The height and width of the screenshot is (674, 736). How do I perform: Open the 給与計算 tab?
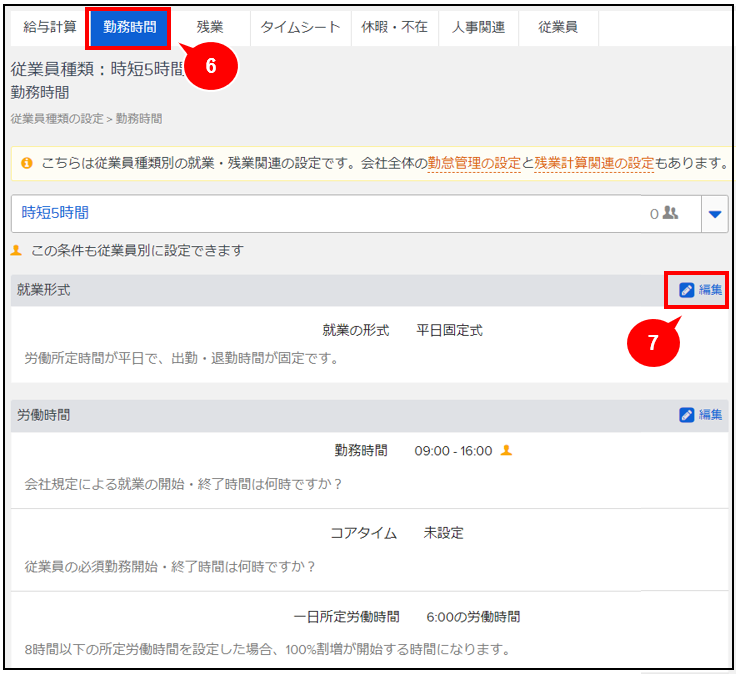pos(49,27)
